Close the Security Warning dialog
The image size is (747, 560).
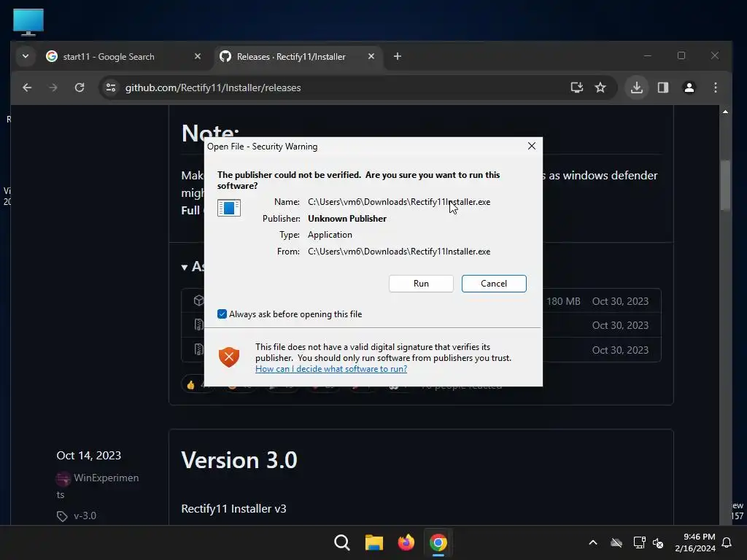point(532,146)
